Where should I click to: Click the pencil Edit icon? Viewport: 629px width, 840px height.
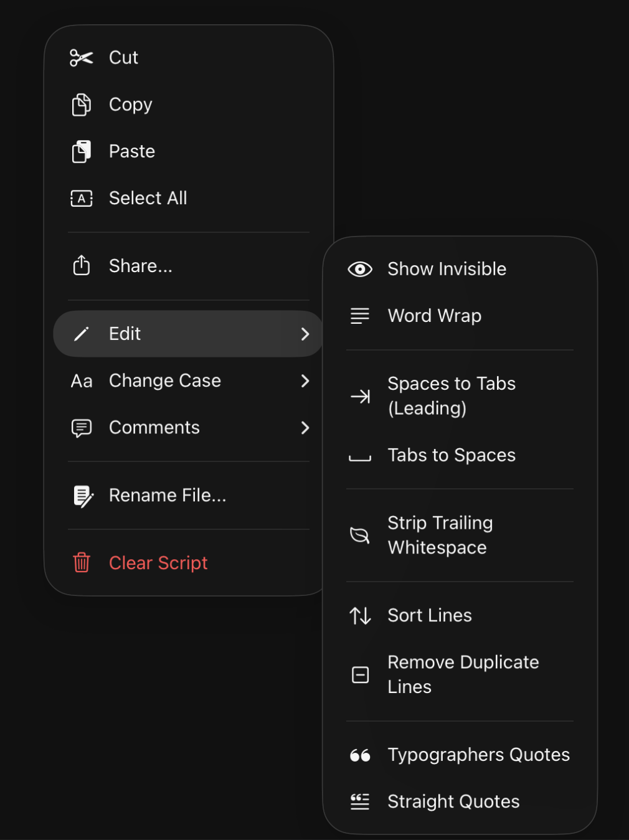[82, 334]
